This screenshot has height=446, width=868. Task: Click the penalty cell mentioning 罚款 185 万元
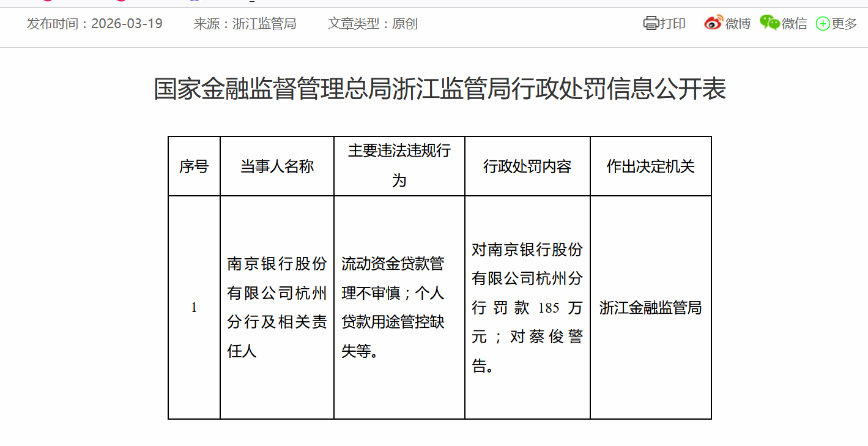point(527,308)
